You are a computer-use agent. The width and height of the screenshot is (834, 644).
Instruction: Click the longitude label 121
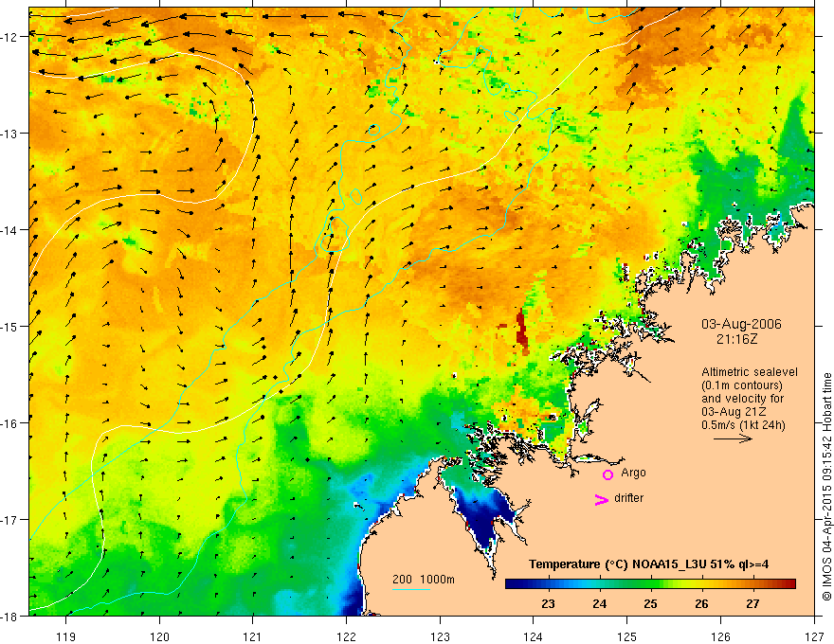click(x=253, y=637)
